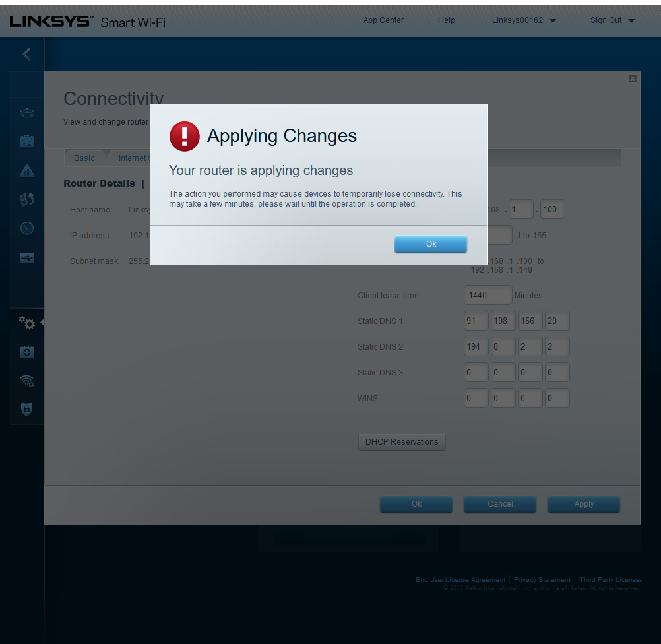
Task: Switch to the Basic tab
Action: coord(84,158)
